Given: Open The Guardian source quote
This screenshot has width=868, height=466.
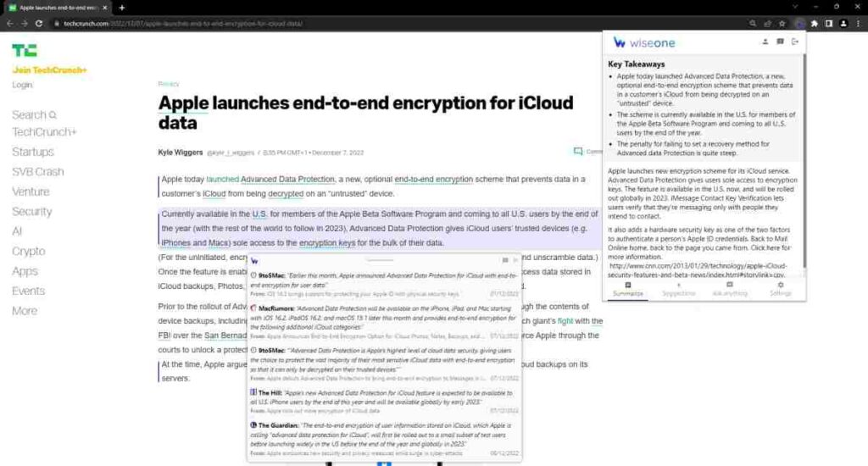Looking at the screenshot, I should (x=384, y=439).
